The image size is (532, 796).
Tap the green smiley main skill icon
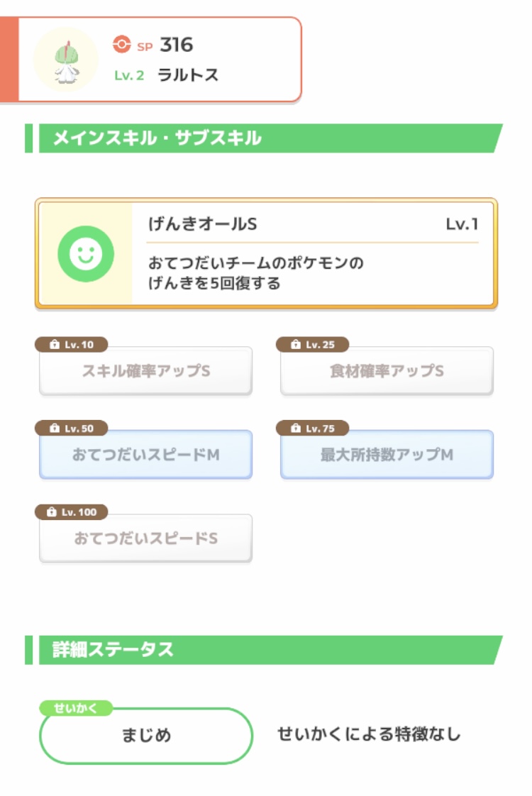pos(86,253)
